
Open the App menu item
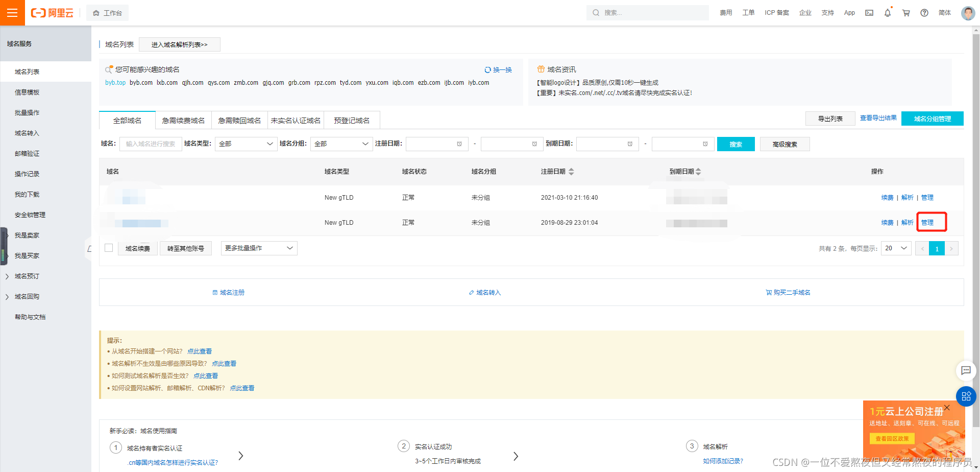pyautogui.click(x=849, y=13)
